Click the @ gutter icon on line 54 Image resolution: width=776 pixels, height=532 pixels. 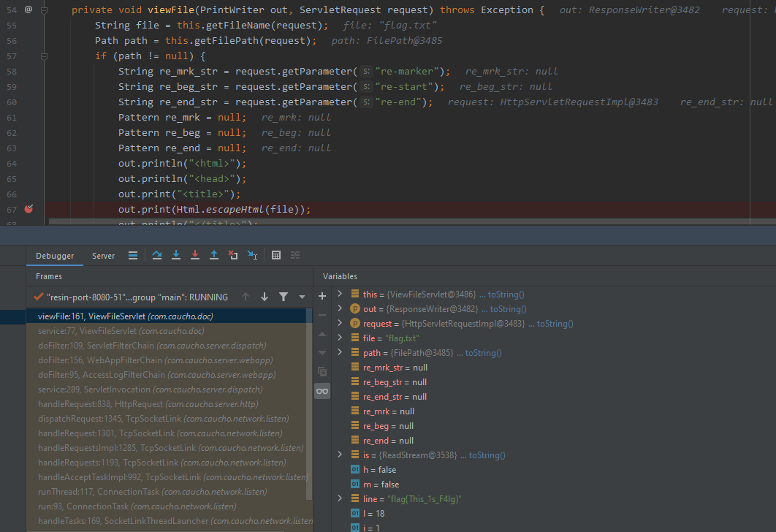(x=28, y=9)
